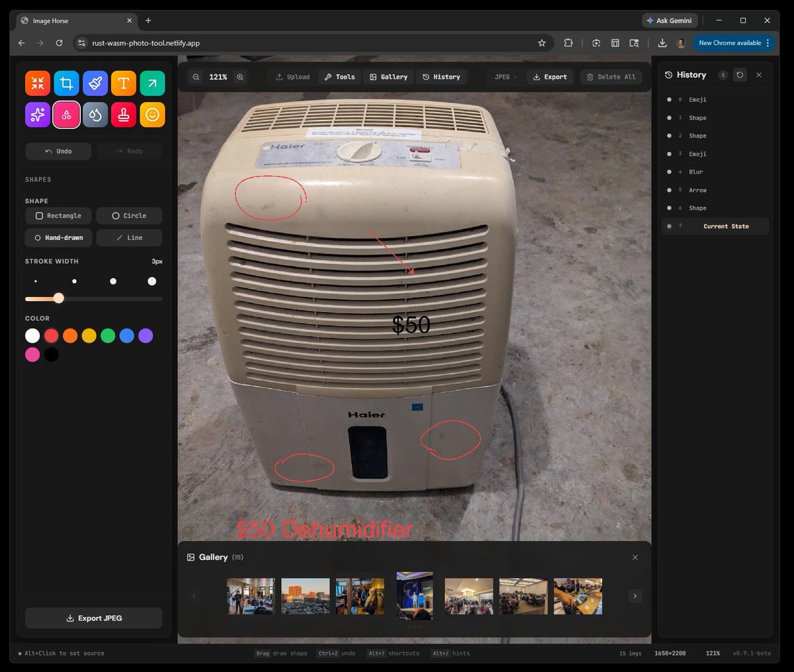
Task: Select the Crop tool
Action: (x=66, y=83)
